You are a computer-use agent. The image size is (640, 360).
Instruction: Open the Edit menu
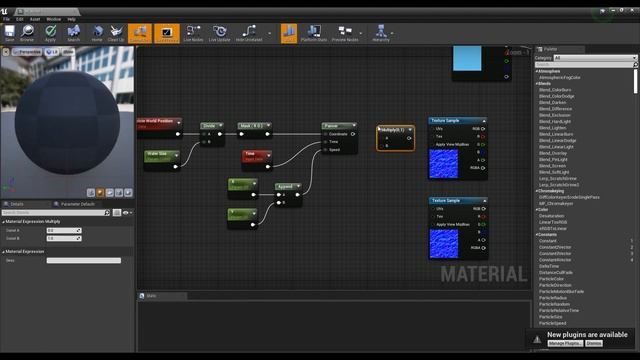20,19
